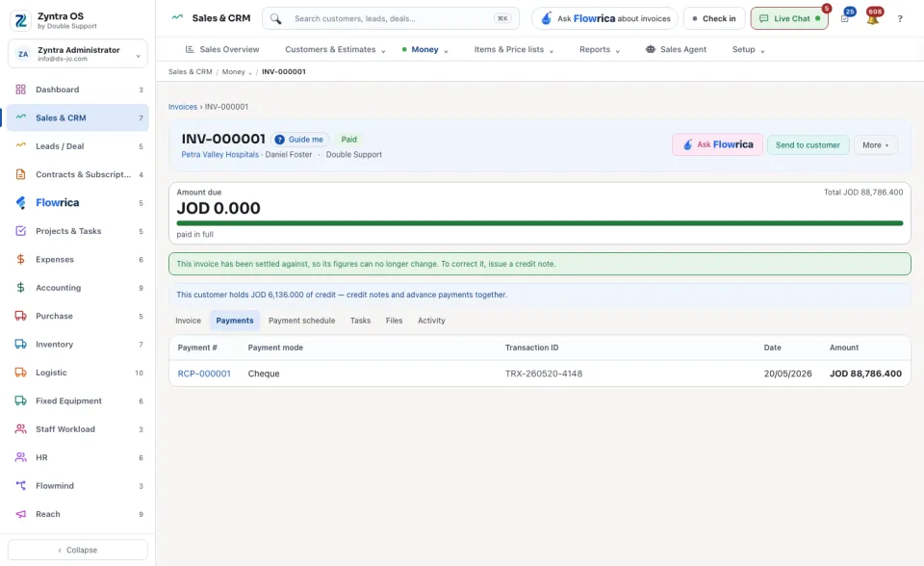This screenshot has width=924, height=566.
Task: Click the Sales Agent robot icon
Action: pos(651,49)
